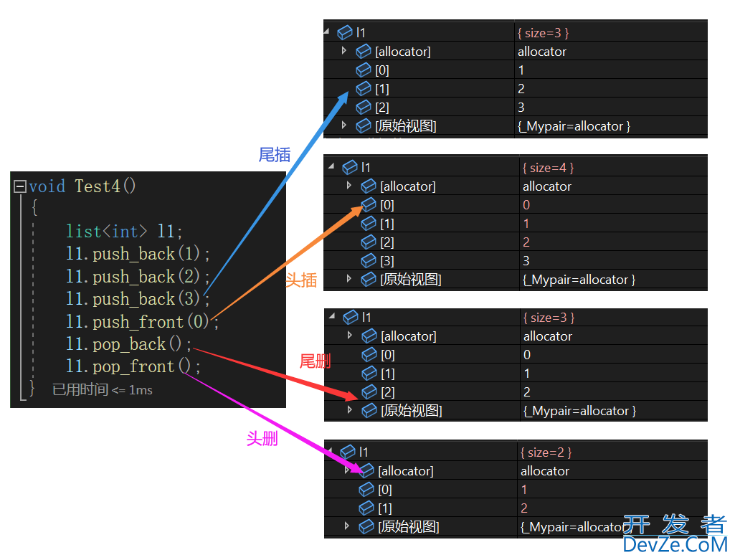Viewport: 735px width, 560px height.
Task: Click _Mypair=allocator value in top panel
Action: [x=574, y=126]
